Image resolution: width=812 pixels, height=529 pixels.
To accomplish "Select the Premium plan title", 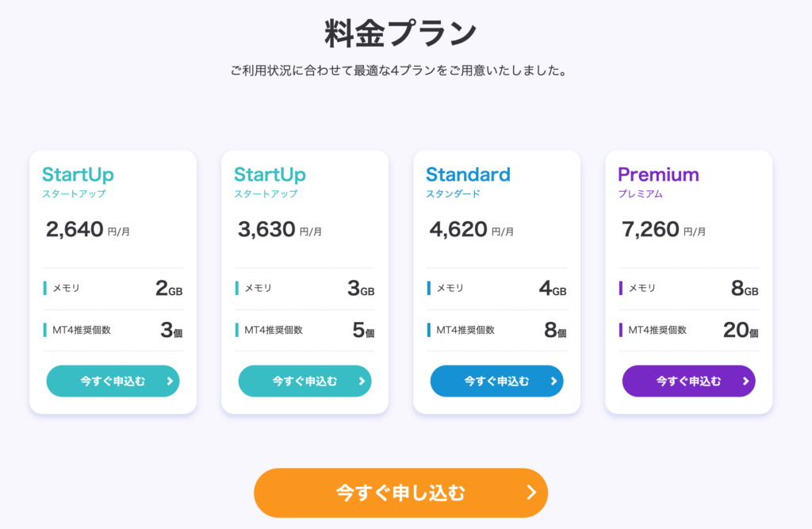I will point(658,174).
